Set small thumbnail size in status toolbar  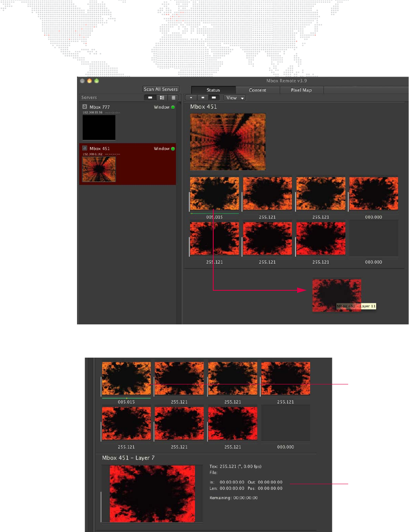pos(191,98)
